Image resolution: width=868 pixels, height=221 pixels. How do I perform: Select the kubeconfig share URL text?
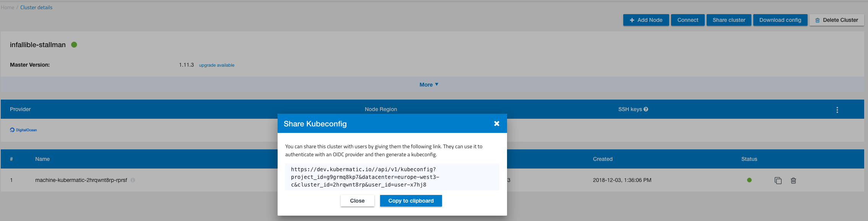(392, 177)
